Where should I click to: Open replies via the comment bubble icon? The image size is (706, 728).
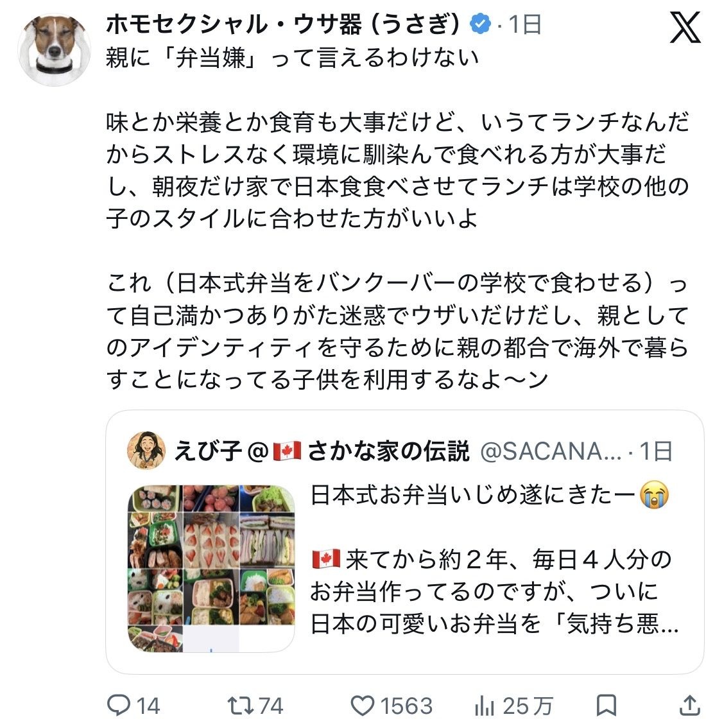pos(118,706)
